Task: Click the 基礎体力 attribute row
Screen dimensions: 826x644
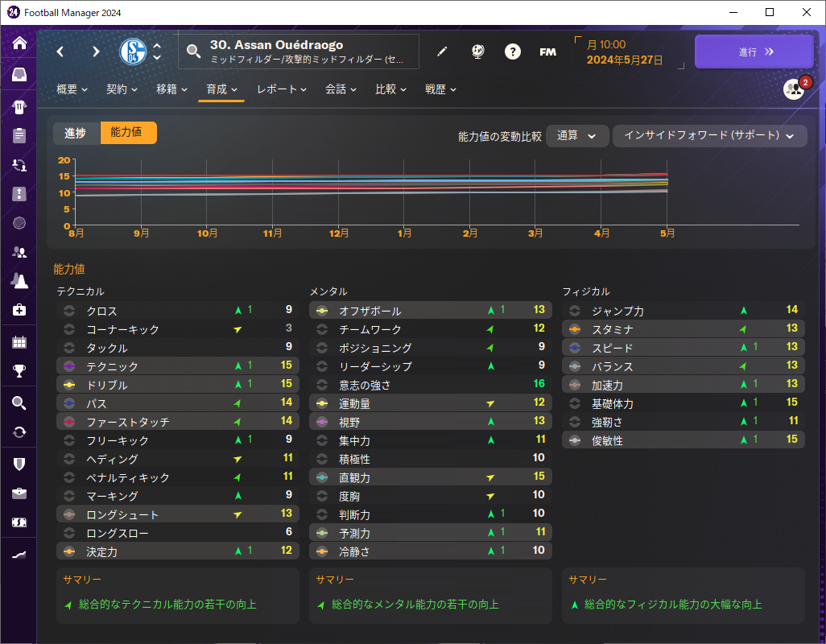Action: (x=684, y=402)
